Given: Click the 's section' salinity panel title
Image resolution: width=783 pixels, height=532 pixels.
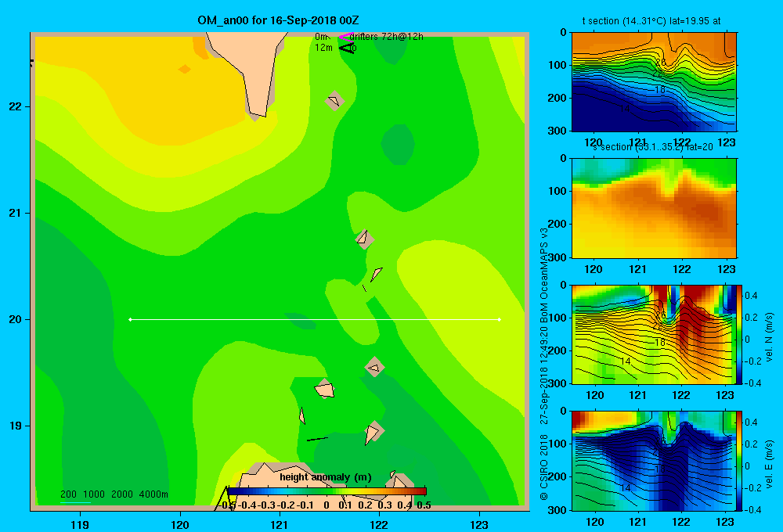Looking at the screenshot, I should (x=653, y=147).
